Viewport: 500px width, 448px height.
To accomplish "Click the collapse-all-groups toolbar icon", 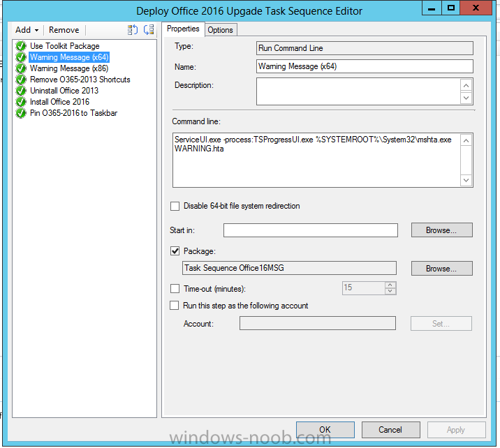I will tap(149, 29).
